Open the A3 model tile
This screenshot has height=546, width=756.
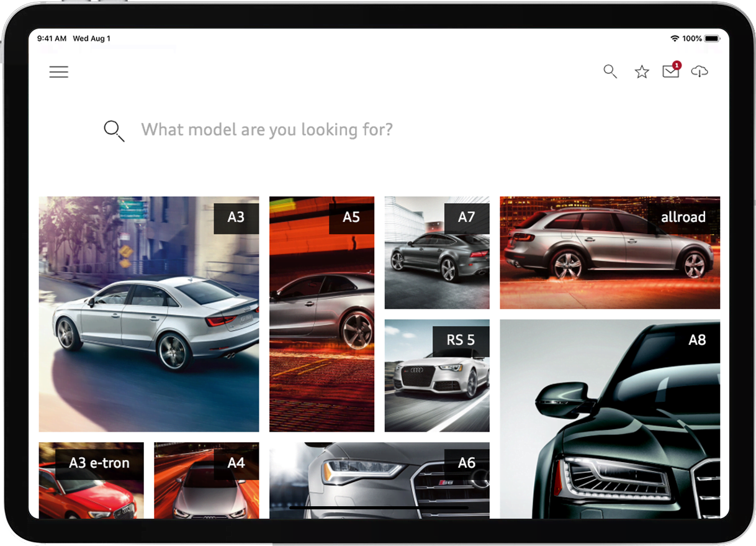[149, 314]
